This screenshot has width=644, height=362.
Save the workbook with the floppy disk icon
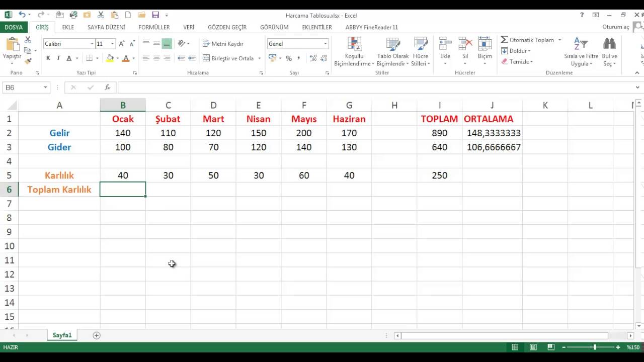click(155, 15)
